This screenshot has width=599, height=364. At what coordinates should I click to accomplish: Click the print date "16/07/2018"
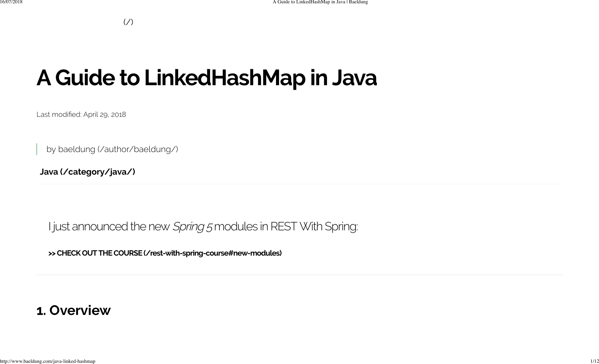tap(11, 2)
